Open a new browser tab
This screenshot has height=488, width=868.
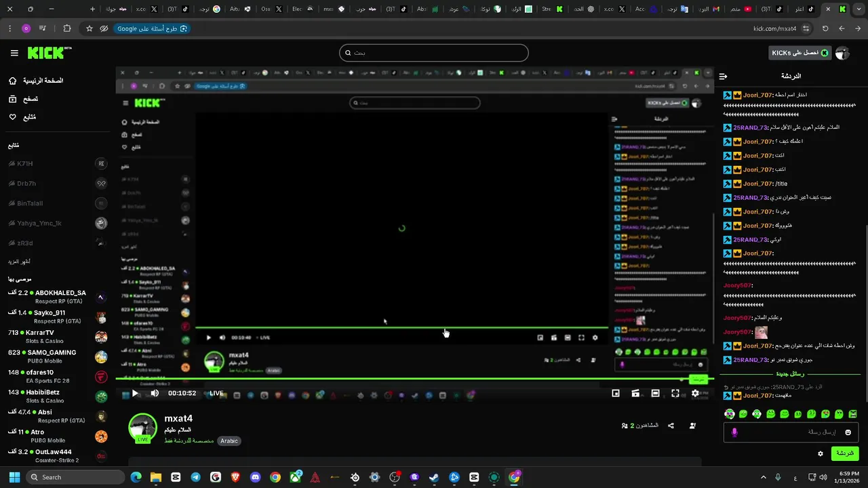(x=92, y=9)
